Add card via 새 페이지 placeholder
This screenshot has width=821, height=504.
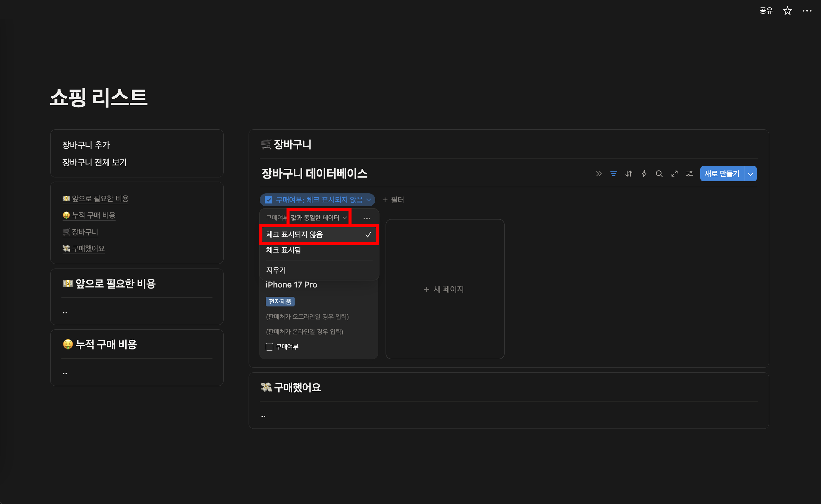(444, 289)
